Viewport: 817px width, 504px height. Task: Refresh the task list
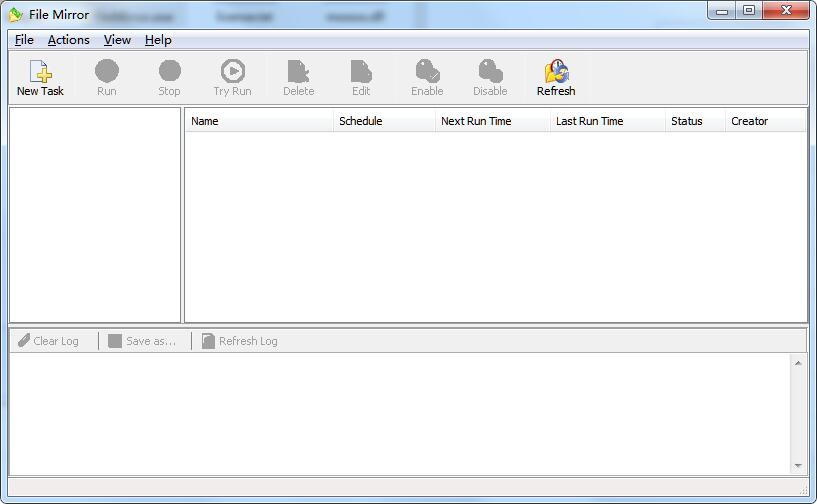[x=556, y=78]
